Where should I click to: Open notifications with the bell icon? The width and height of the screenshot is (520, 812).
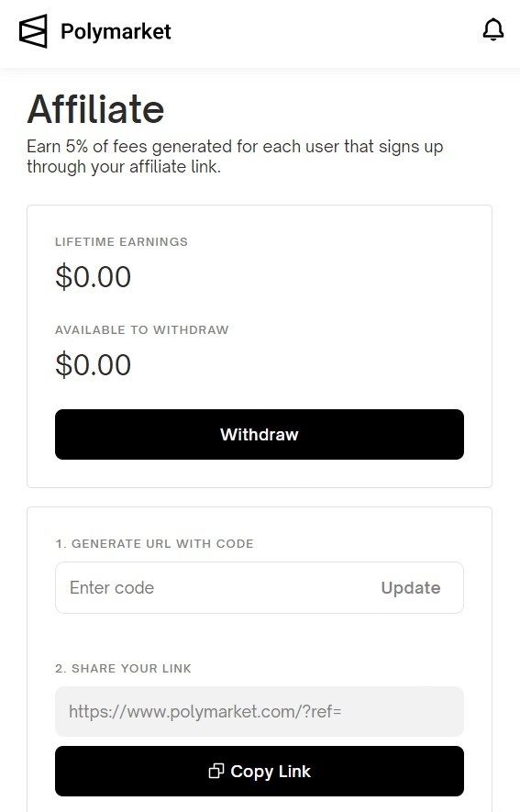[x=493, y=30]
